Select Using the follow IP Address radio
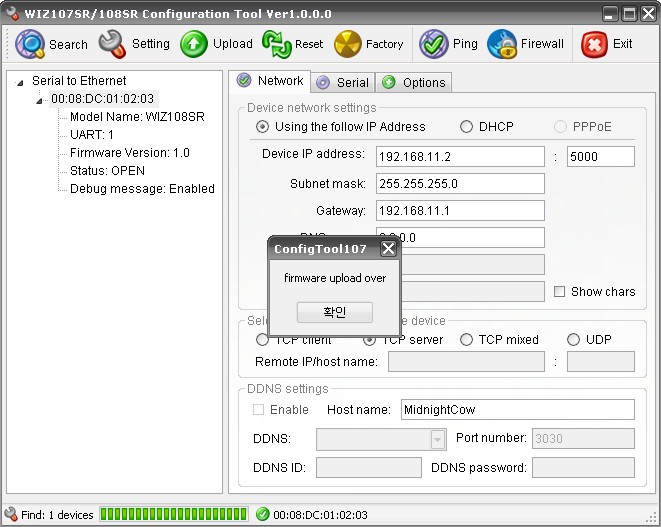This screenshot has width=661, height=527. coord(262,126)
